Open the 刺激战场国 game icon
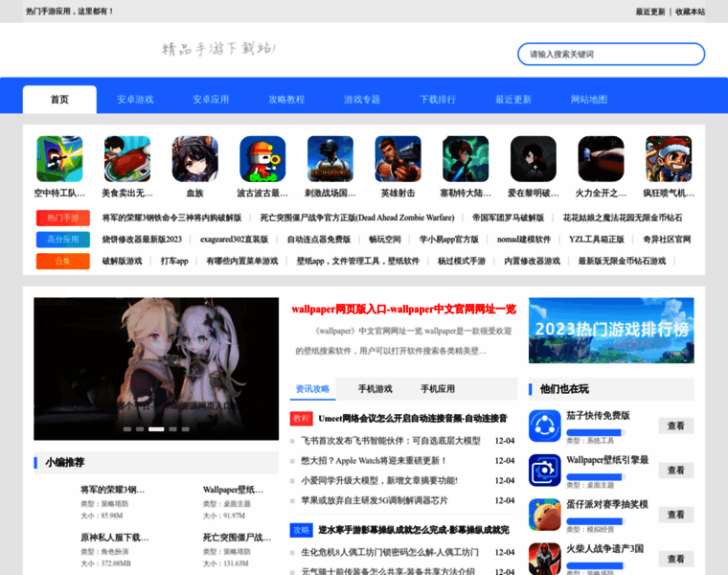The image size is (728, 575). pyautogui.click(x=330, y=159)
